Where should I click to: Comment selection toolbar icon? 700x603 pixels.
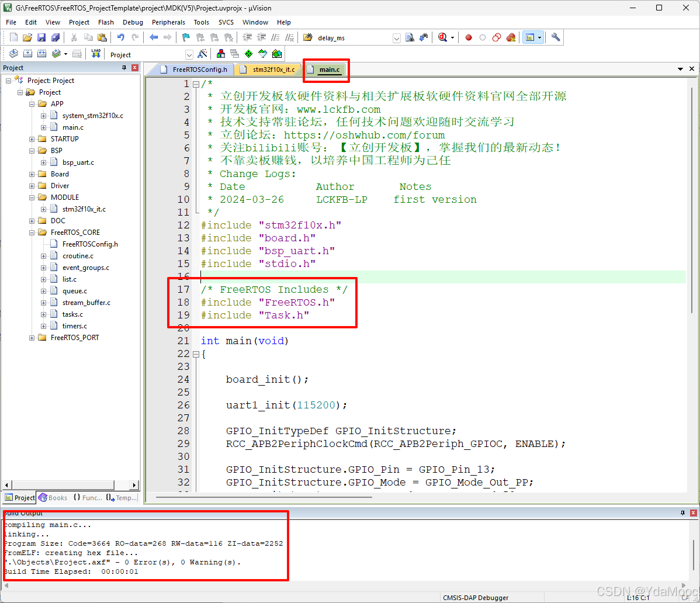(x=275, y=37)
